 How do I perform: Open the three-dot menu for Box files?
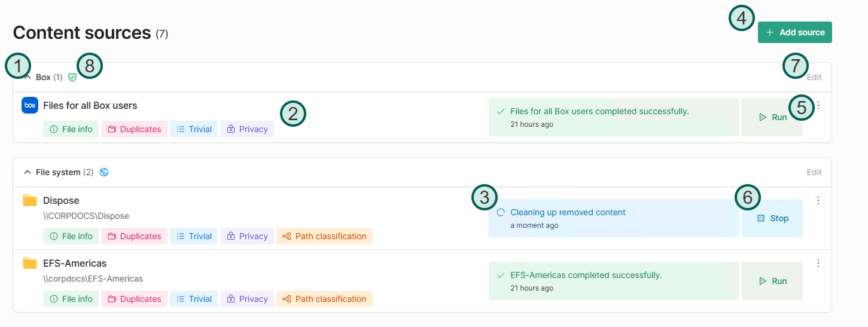point(819,106)
